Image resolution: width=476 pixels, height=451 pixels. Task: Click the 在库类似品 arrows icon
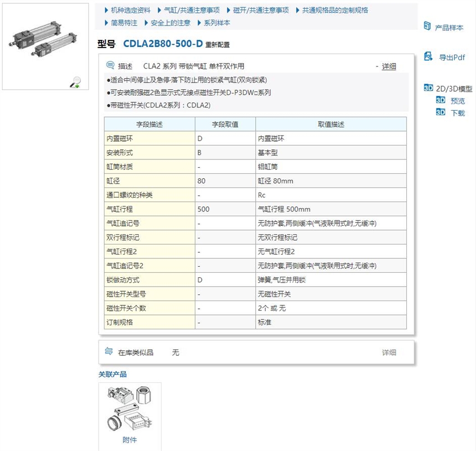(x=109, y=351)
